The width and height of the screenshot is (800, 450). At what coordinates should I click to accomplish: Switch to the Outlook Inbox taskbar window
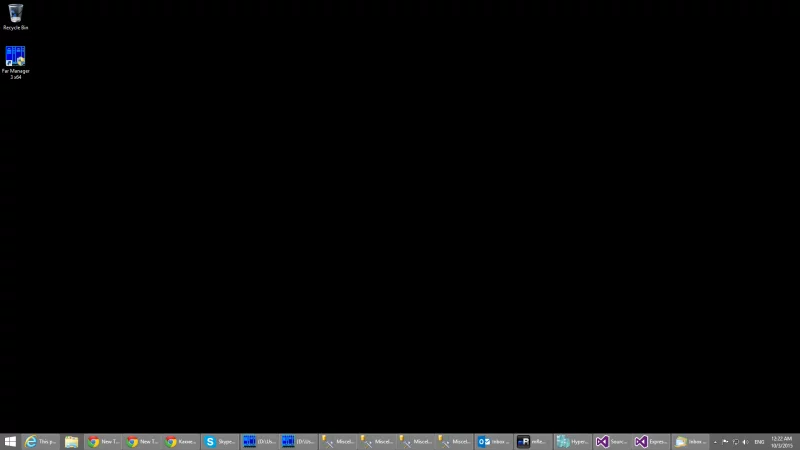point(493,442)
